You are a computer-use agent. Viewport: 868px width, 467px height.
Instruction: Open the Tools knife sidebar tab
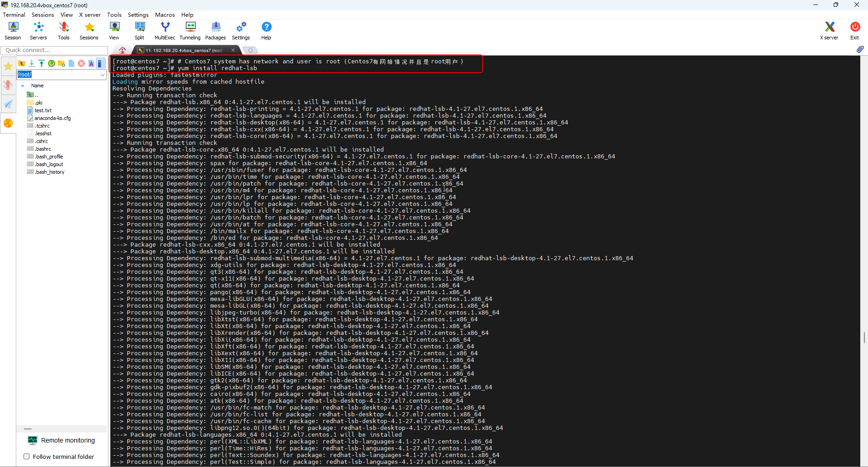(x=8, y=85)
